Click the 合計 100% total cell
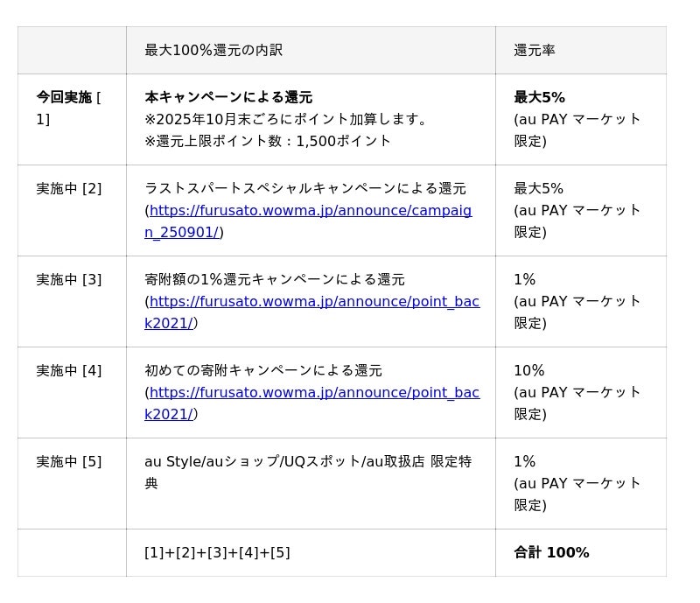Screen dimensions: 700x603 click(x=551, y=553)
